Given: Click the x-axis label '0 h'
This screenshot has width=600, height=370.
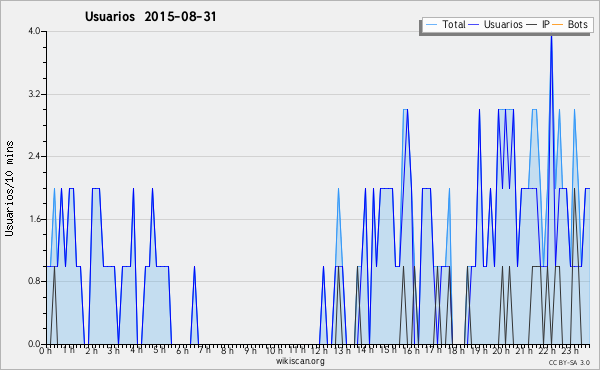Looking at the screenshot, I should pyautogui.click(x=46, y=350).
